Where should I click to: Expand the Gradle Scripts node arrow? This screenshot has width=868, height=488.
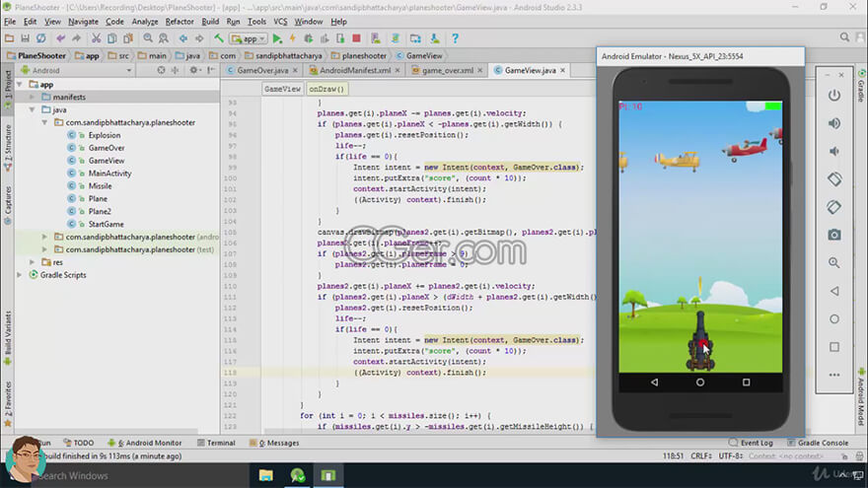[x=20, y=275]
